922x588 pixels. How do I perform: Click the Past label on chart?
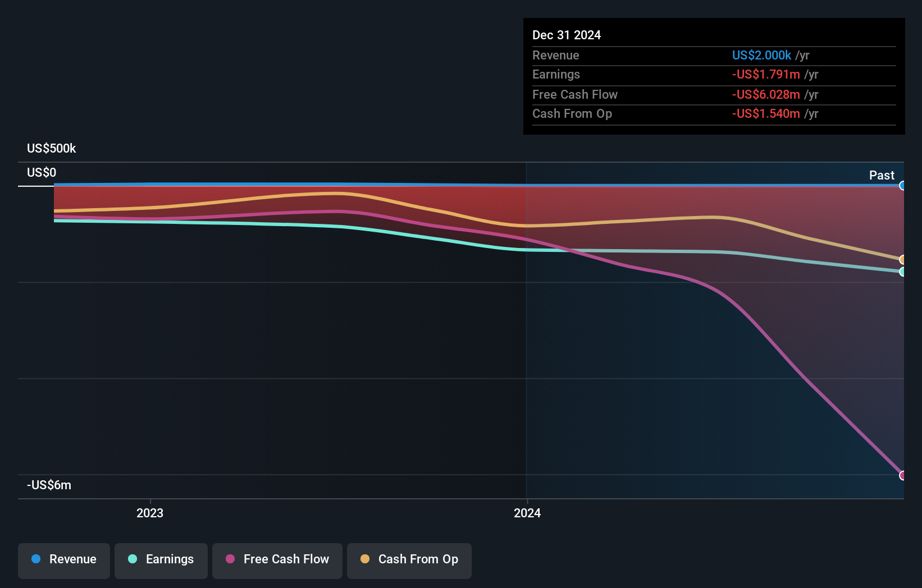882,175
